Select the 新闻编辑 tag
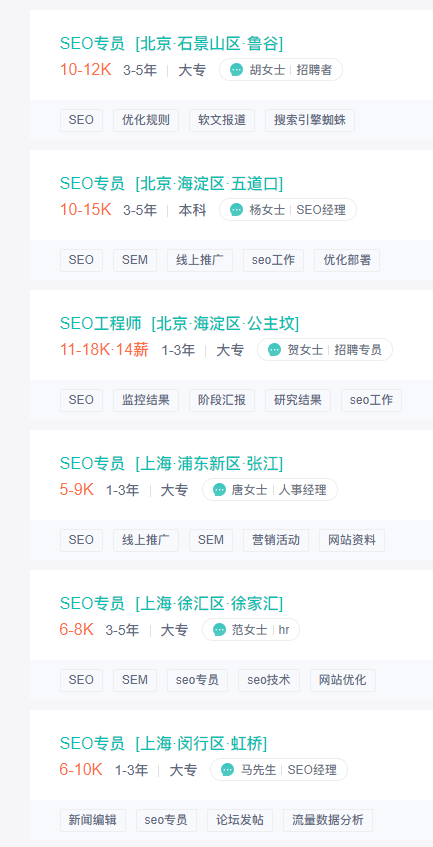433x847 pixels. point(93,820)
